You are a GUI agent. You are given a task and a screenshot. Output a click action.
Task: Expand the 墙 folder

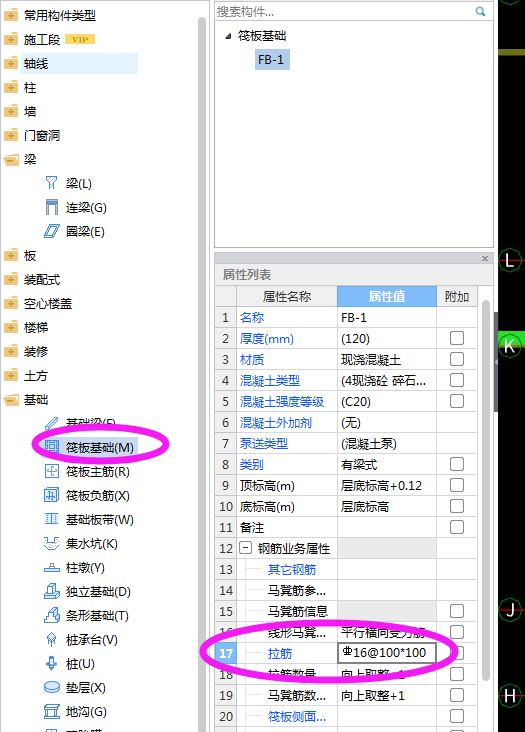tap(11, 111)
